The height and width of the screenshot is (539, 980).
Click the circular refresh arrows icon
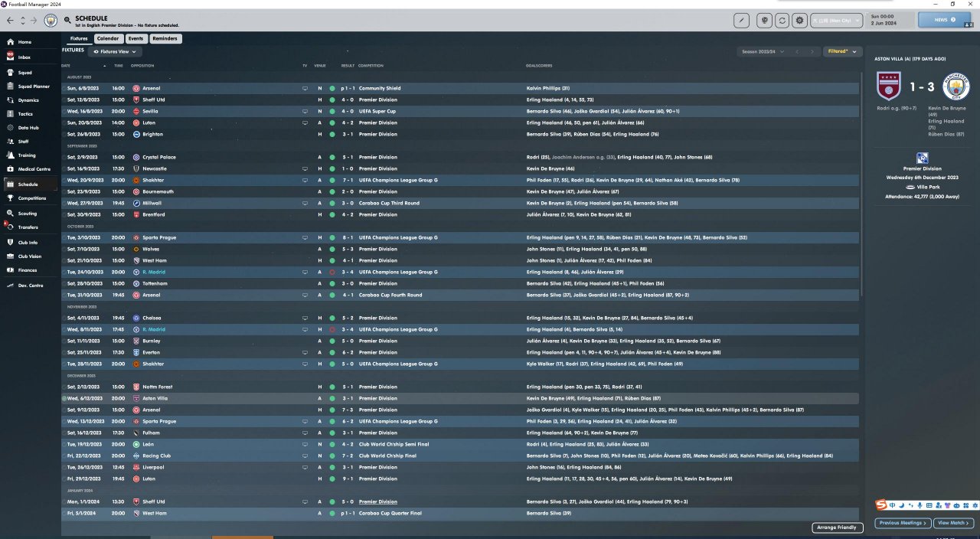point(782,21)
